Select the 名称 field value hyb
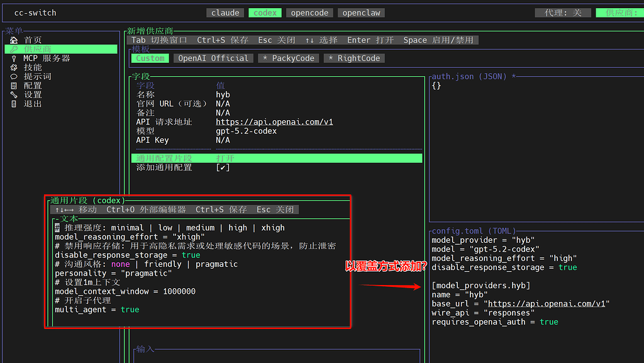The image size is (644, 363). click(223, 95)
